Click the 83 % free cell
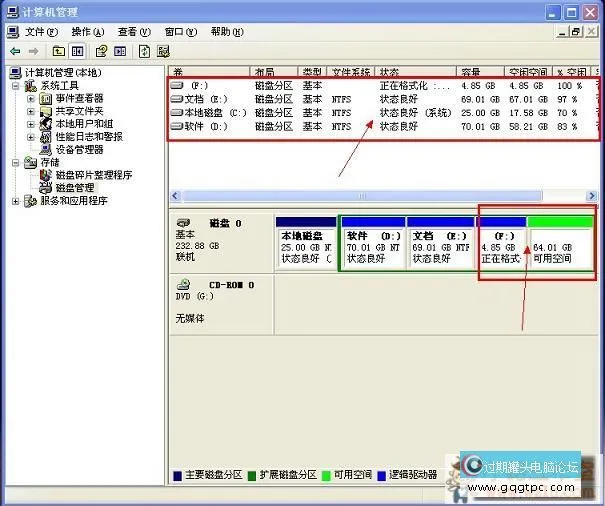The image size is (605, 506). point(567,126)
